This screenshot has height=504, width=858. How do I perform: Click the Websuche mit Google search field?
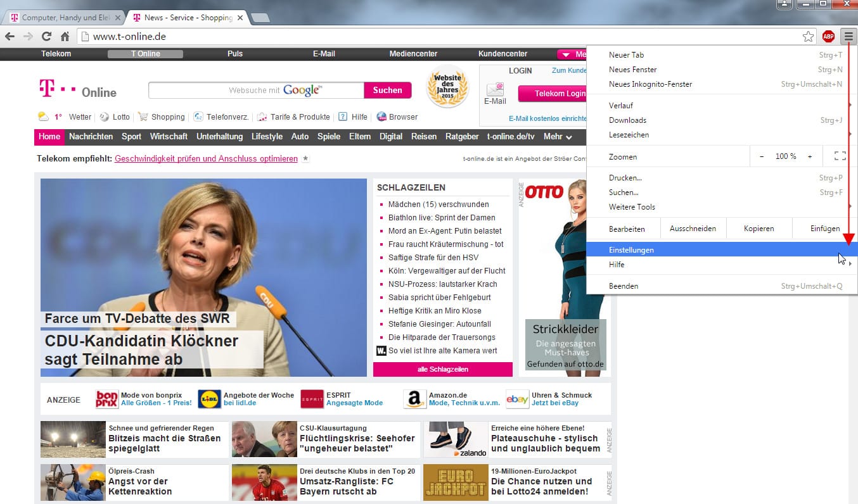click(x=256, y=91)
